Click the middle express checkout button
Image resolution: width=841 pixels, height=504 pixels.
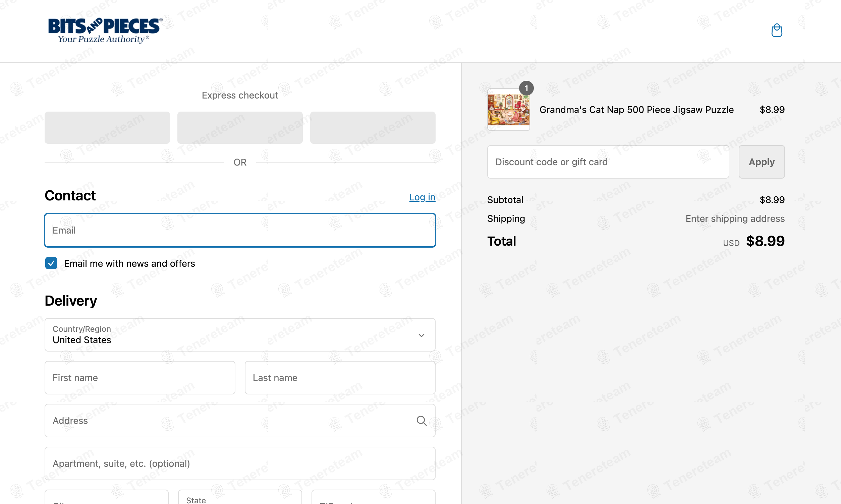pyautogui.click(x=240, y=128)
